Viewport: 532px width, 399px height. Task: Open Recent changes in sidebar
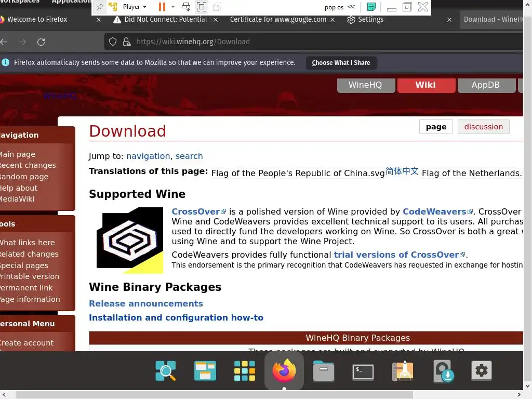(x=28, y=165)
